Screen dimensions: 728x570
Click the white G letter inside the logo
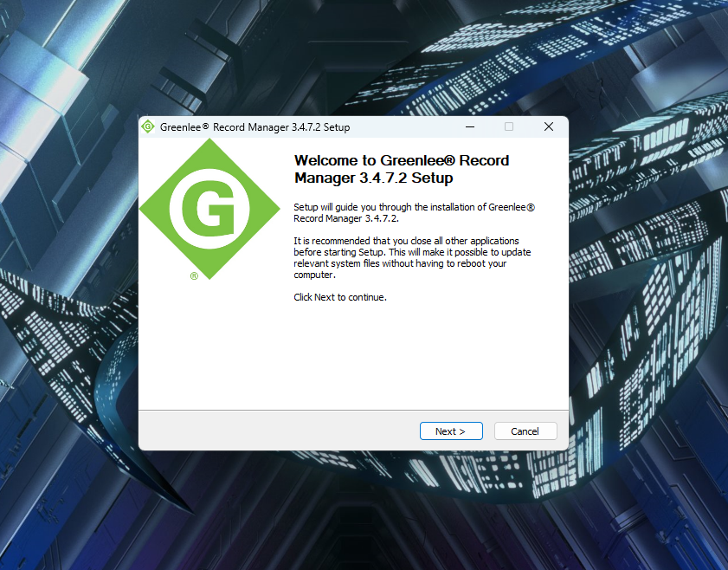pos(209,210)
